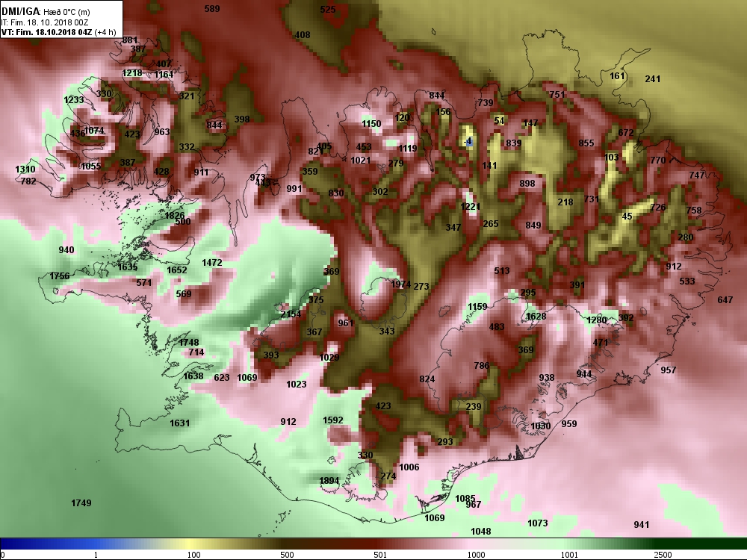Viewport: 747px width, 560px height.
Task: Click the 957 height value
Action: (x=669, y=370)
